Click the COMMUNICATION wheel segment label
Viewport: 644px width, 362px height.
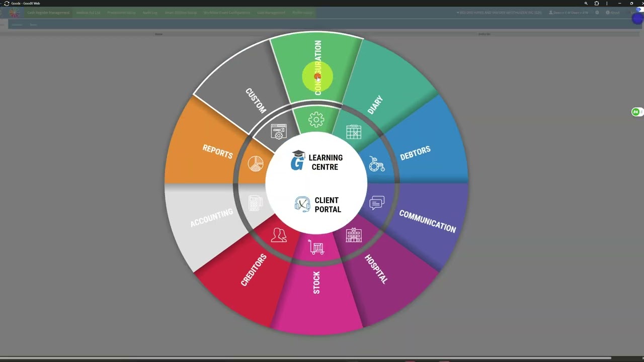(x=428, y=221)
